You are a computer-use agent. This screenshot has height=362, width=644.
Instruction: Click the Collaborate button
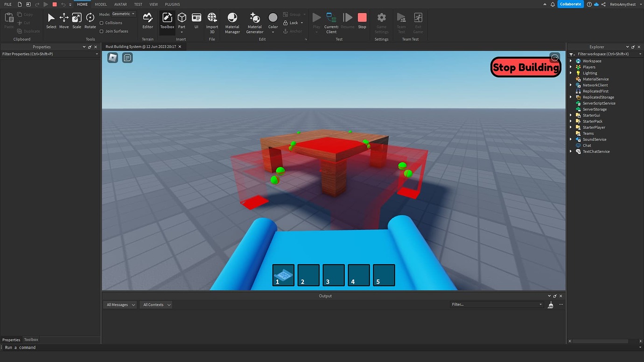[571, 4]
